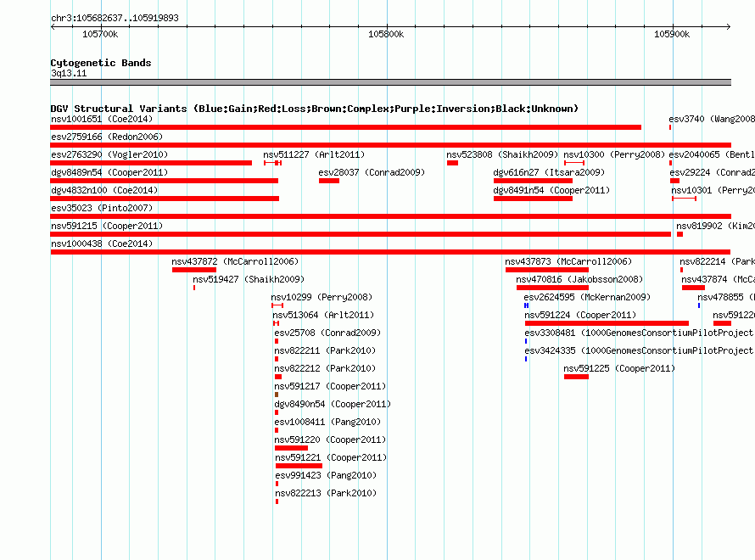755x560 pixels.
Task: Click the red loss bar under nsv591221
Action: pyautogui.click(x=299, y=466)
